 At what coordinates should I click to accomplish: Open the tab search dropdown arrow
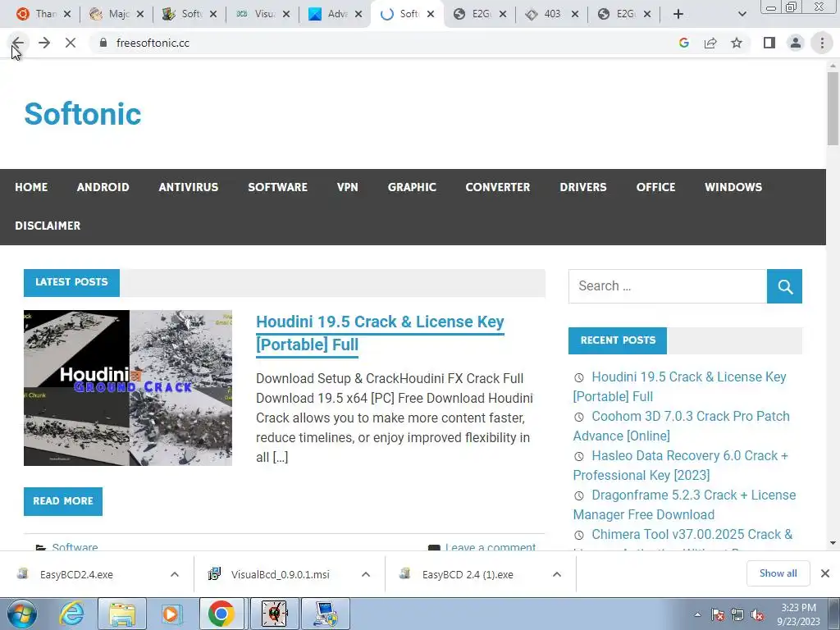tap(742, 15)
